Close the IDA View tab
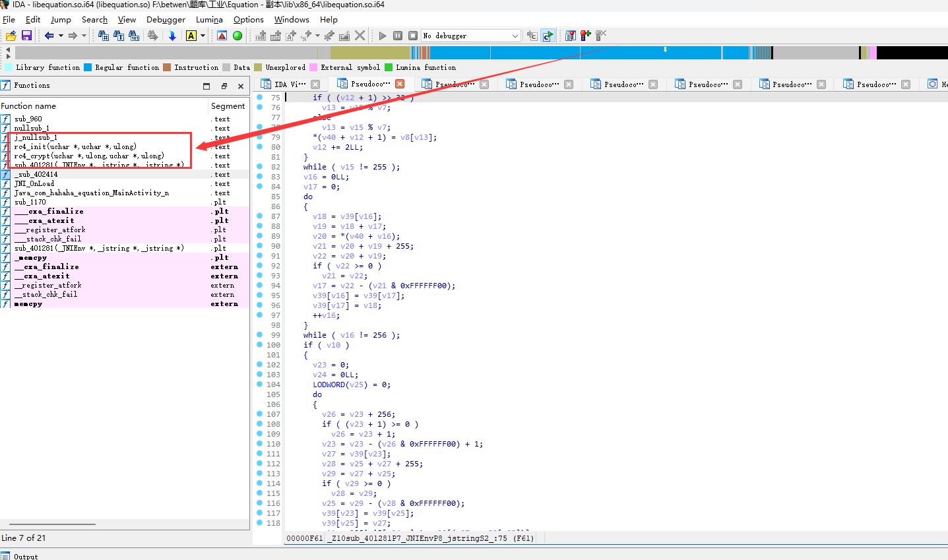This screenshot has height=560, width=948. coord(315,84)
